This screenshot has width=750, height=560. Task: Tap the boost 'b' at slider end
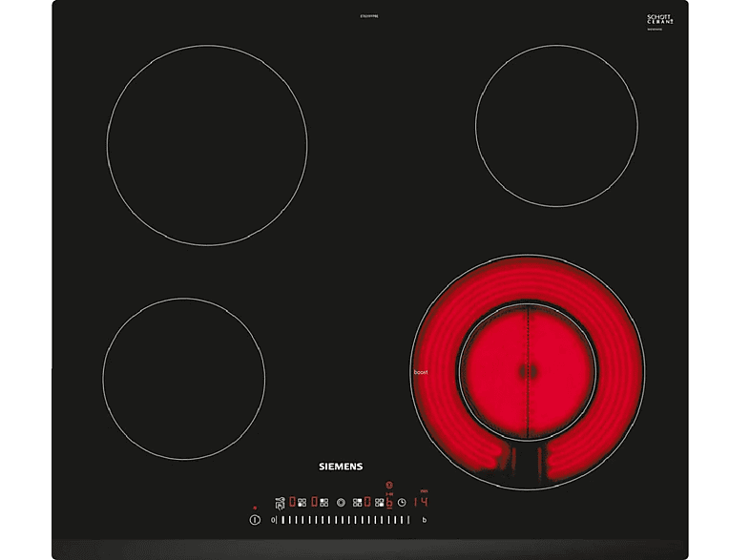click(425, 520)
